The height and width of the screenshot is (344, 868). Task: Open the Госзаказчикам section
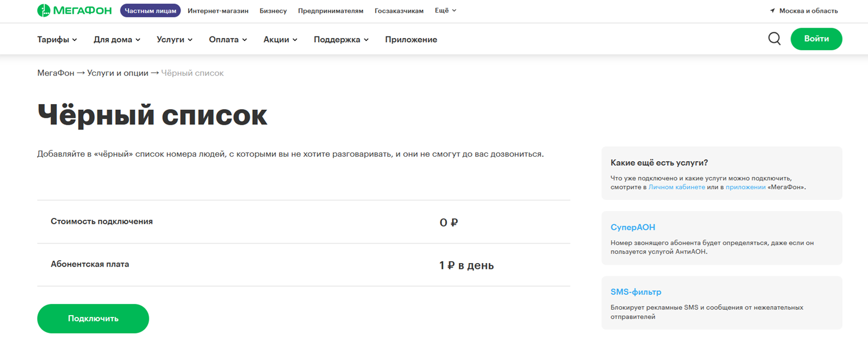pos(399,10)
